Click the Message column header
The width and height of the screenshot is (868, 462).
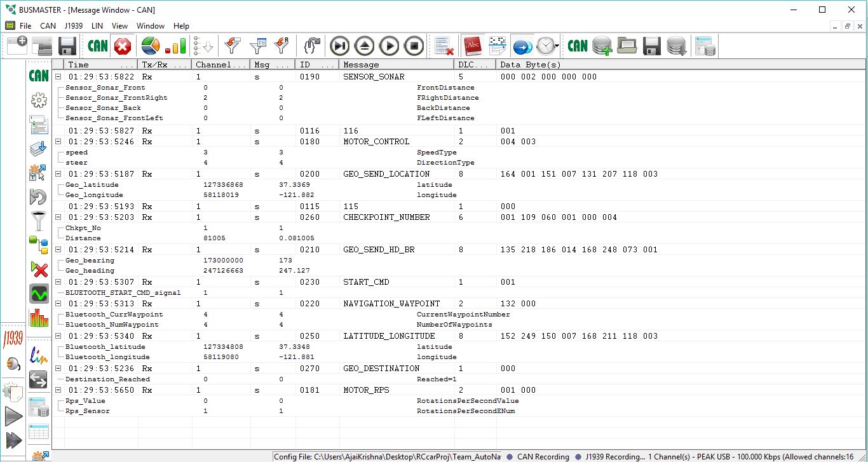[397, 64]
